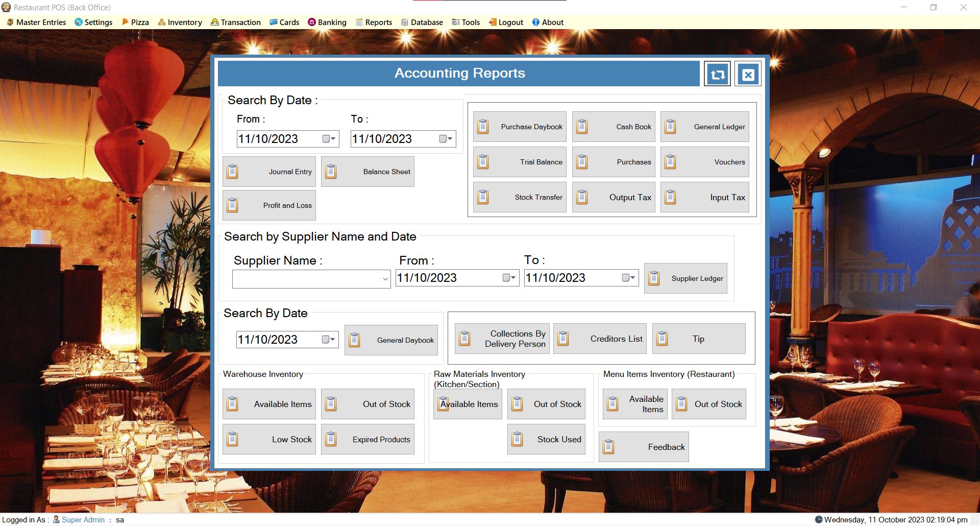Expand the From date calendar dropdown
980x526 pixels.
click(330, 138)
